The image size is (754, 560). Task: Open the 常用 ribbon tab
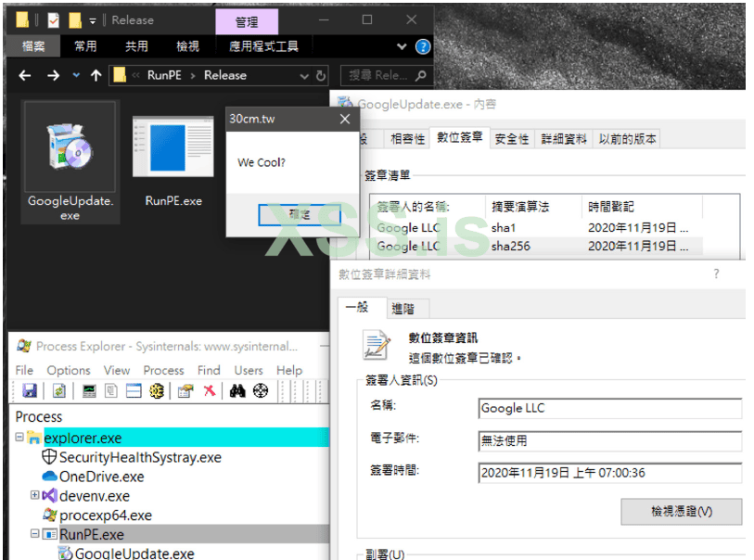point(85,46)
